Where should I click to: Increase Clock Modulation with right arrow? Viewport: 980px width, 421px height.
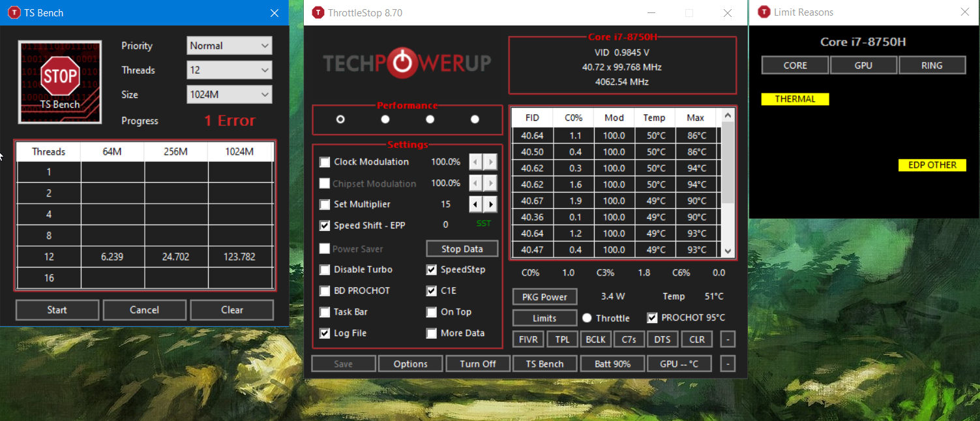tap(490, 162)
